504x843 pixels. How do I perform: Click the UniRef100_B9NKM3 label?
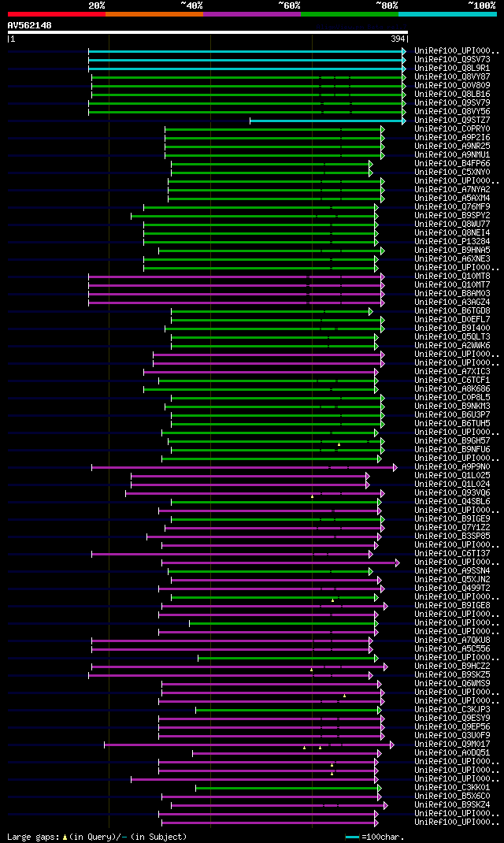[452, 406]
